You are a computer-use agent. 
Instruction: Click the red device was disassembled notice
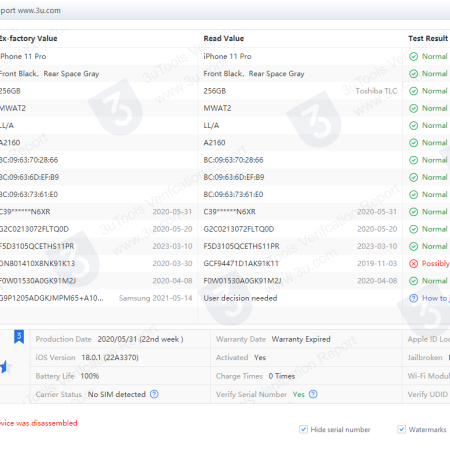tap(39, 423)
